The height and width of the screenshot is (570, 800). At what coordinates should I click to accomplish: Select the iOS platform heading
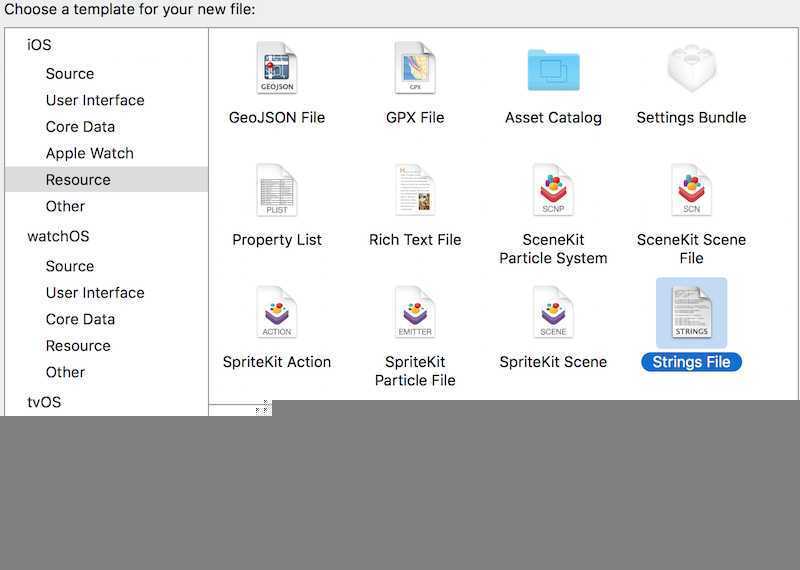pyautogui.click(x=39, y=45)
